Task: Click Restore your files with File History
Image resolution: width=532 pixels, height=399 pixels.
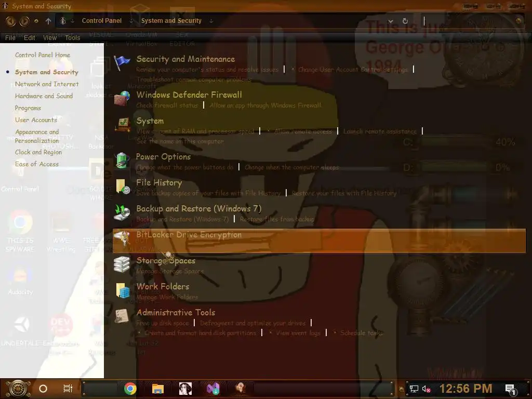Action: coord(344,193)
